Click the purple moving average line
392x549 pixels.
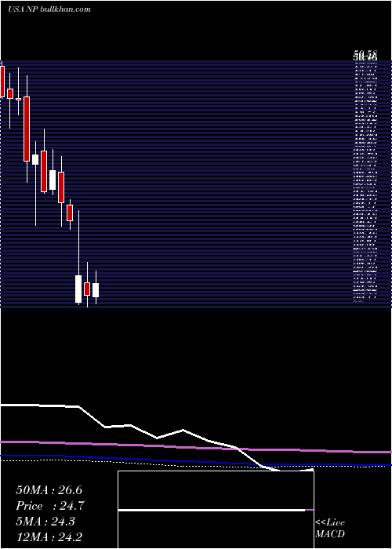196,448
